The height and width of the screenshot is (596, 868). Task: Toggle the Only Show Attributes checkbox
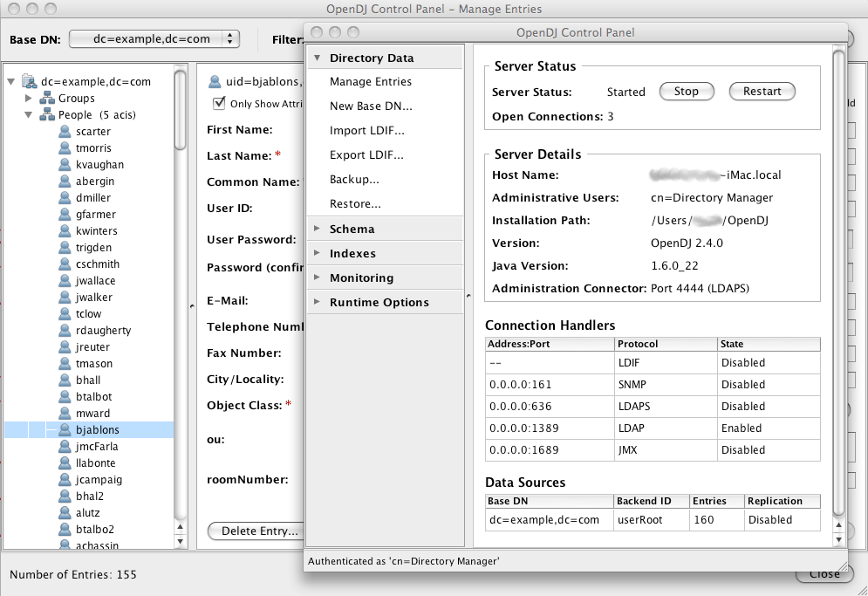coord(219,103)
